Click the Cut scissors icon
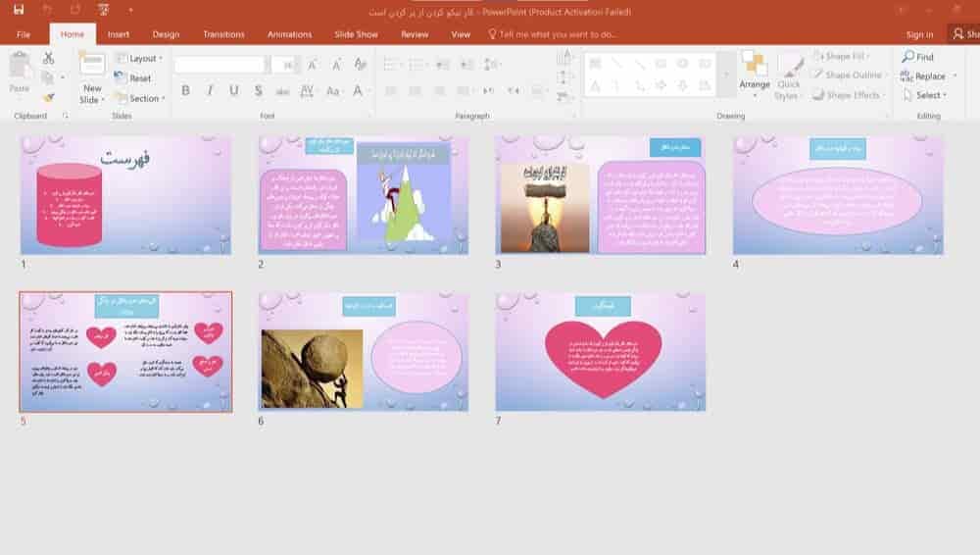 [x=48, y=58]
